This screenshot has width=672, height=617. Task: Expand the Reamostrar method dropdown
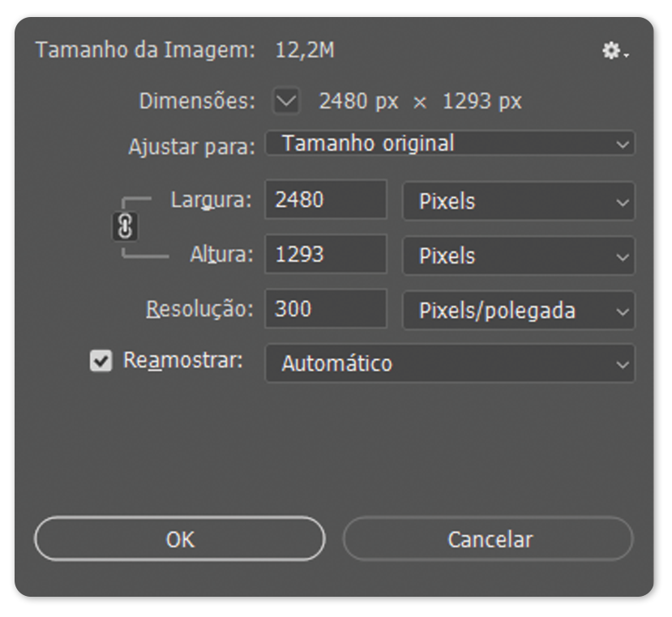tap(450, 364)
